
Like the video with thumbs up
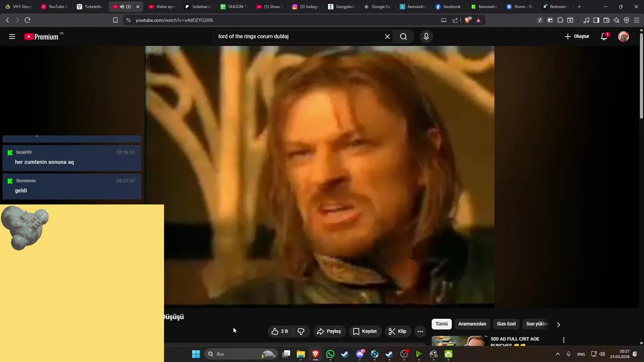(x=280, y=331)
